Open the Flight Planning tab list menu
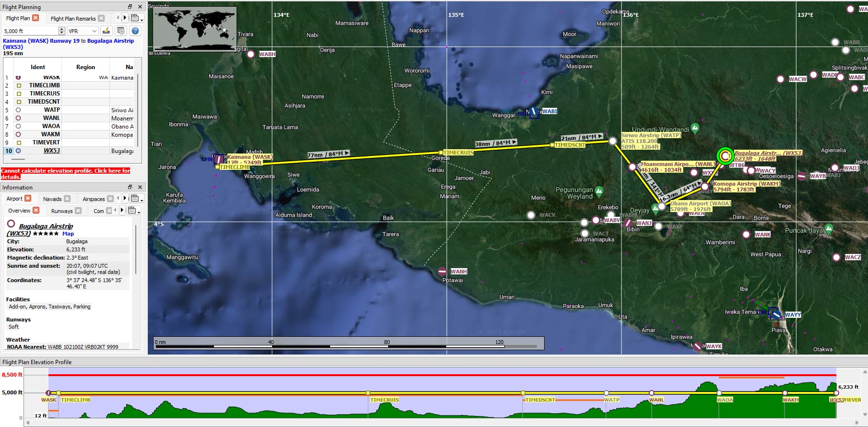Screen dimensions: 868x427 [x=136, y=18]
